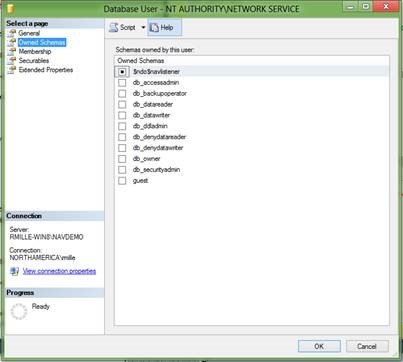The width and height of the screenshot is (403, 362).
Task: Toggle the $ndo$navlistener schema checkbox
Action: coord(122,72)
